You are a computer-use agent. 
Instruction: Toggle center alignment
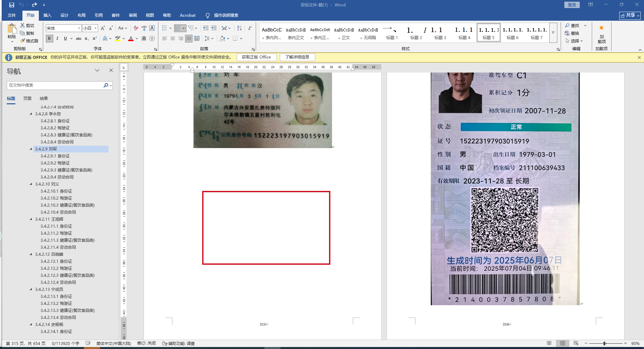click(173, 38)
